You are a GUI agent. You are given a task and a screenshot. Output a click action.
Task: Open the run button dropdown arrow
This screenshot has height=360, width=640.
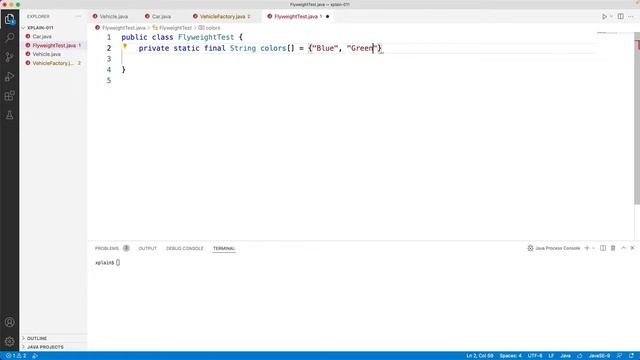click(x=611, y=16)
